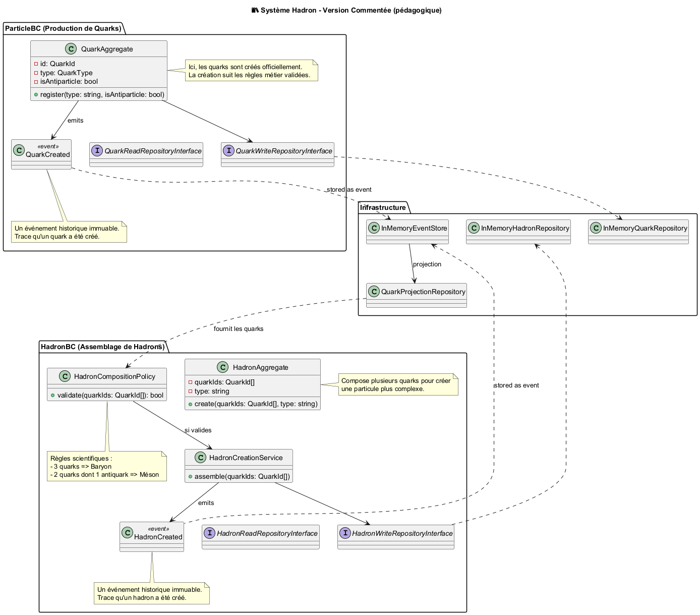Click the register method of QuarkAggregate
The height and width of the screenshot is (615, 700).
pyautogui.click(x=101, y=94)
